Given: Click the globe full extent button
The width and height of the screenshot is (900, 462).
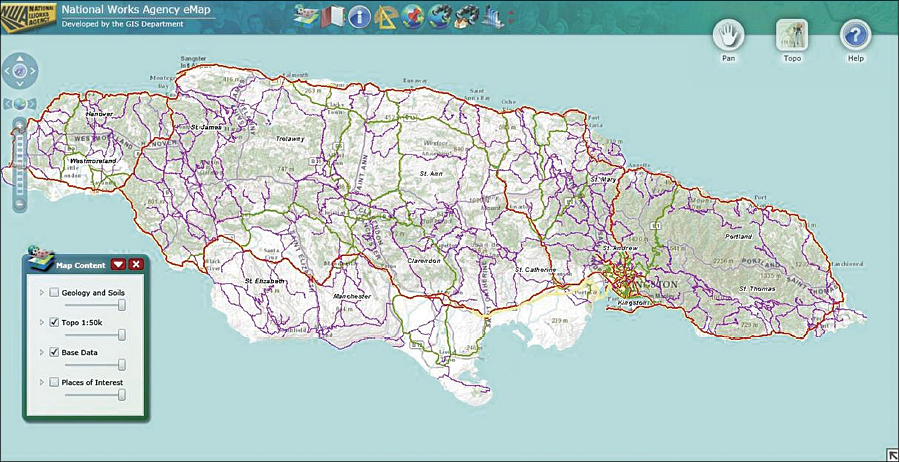Looking at the screenshot, I should click(20, 103).
